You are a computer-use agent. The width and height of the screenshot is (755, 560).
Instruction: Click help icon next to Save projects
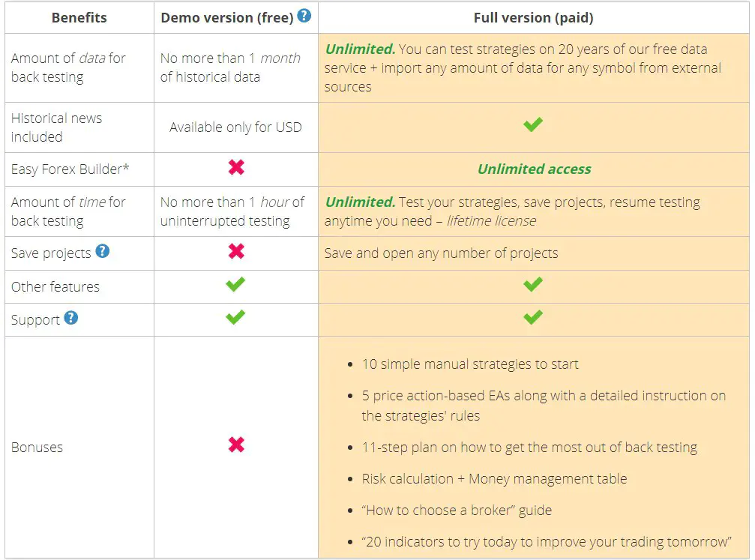click(102, 251)
